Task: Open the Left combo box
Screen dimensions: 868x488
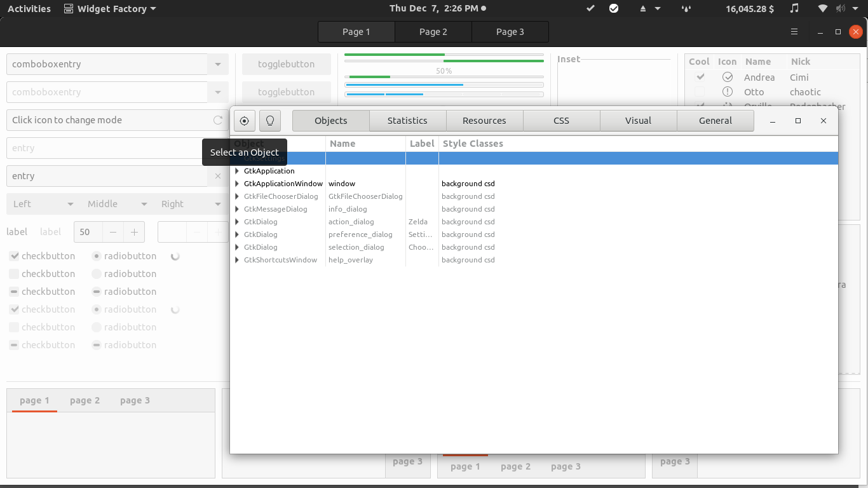Action: tap(43, 204)
